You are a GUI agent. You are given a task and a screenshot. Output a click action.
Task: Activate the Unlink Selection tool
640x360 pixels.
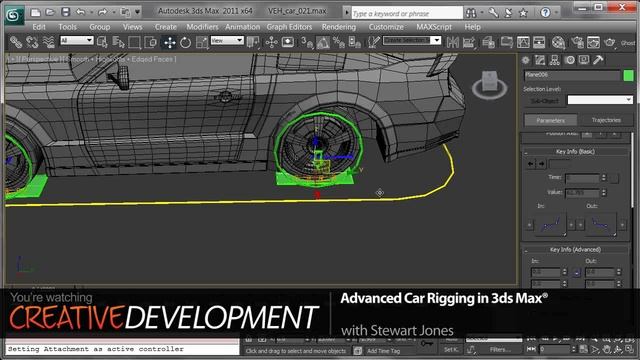[32, 42]
